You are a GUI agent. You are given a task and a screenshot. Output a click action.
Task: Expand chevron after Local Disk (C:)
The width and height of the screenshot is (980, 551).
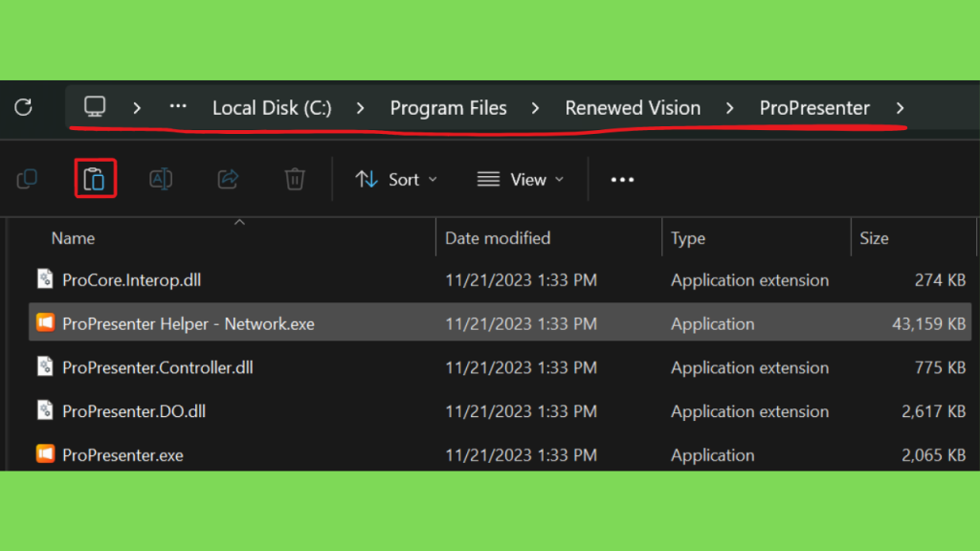(x=360, y=108)
